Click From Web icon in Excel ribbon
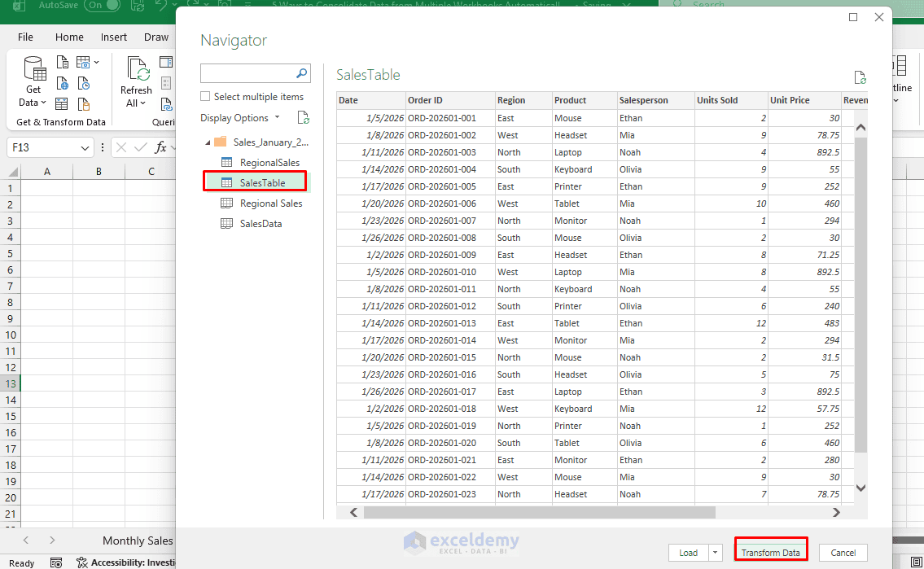 pyautogui.click(x=62, y=83)
